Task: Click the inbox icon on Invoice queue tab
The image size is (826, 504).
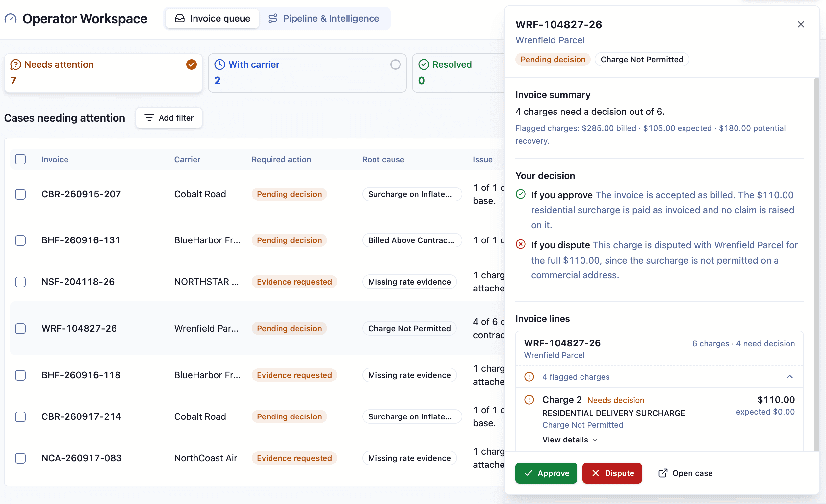Action: tap(180, 18)
